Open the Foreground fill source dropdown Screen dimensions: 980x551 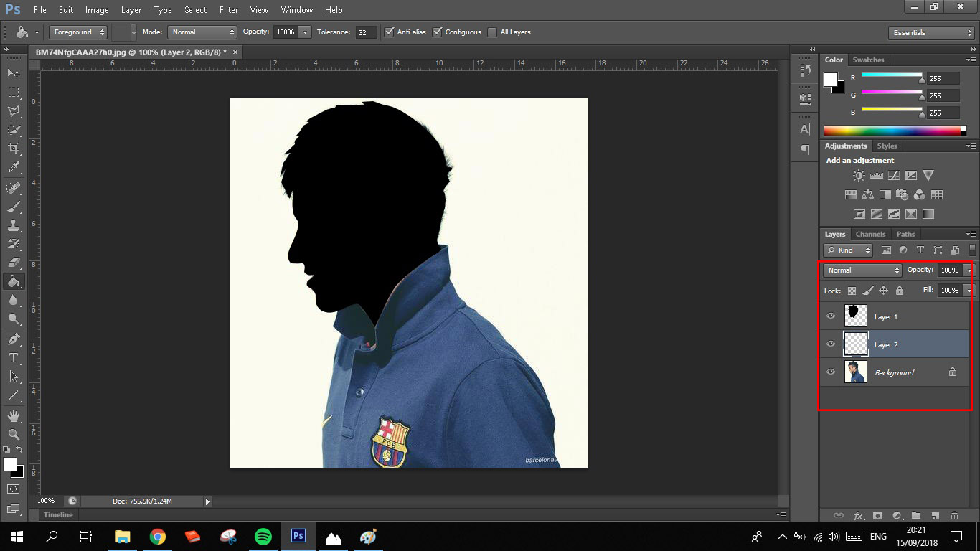coord(78,32)
